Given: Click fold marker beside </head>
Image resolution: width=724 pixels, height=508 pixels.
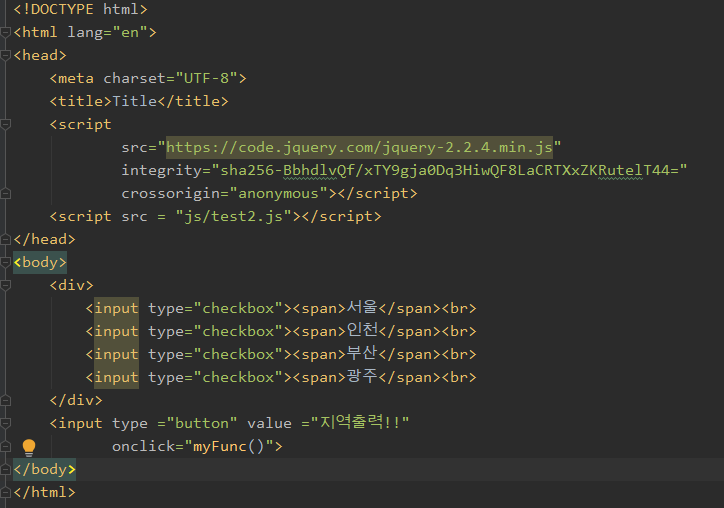Looking at the screenshot, I should point(5,239).
